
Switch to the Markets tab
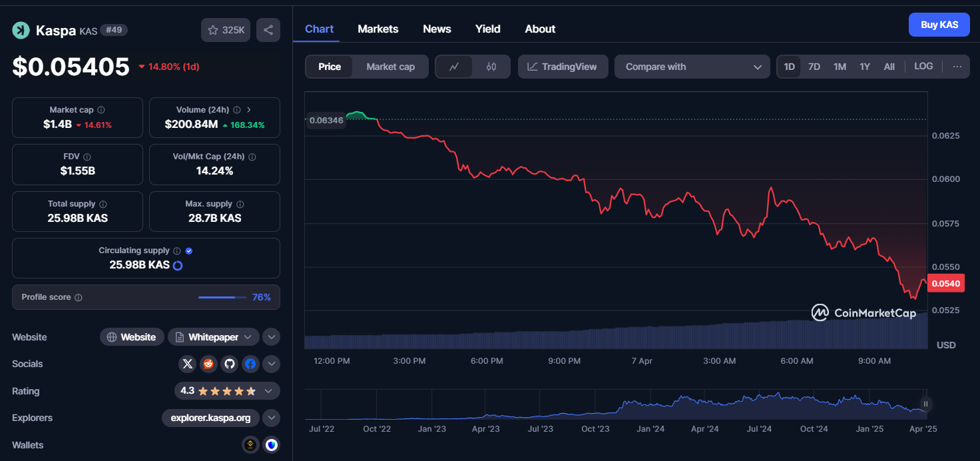(377, 29)
